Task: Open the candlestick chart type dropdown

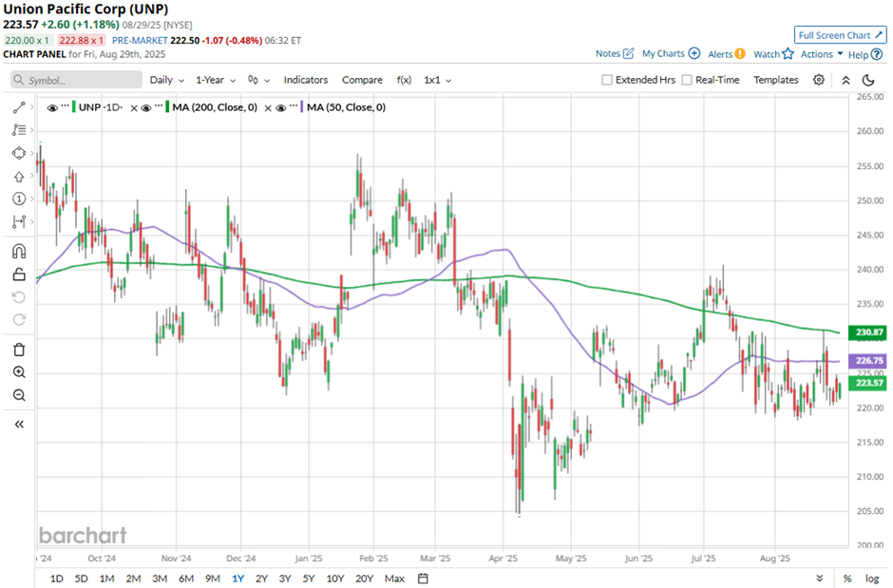Action: [x=259, y=80]
